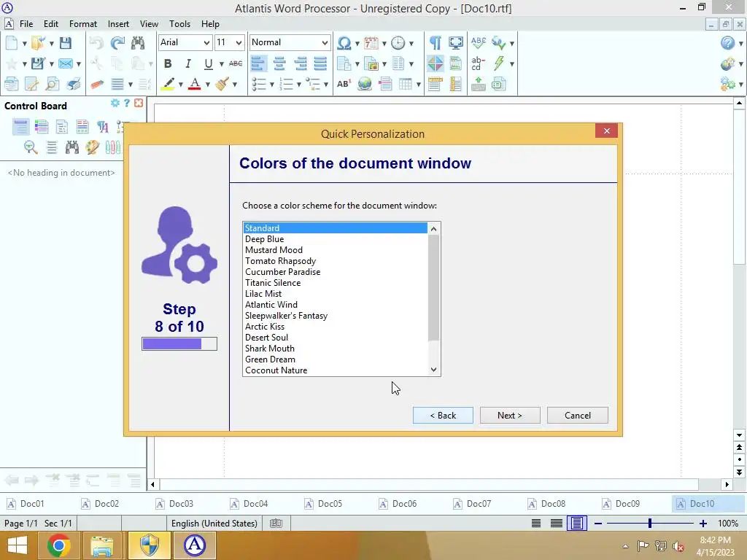Justify the text
Image resolution: width=747 pixels, height=560 pixels.
pyautogui.click(x=321, y=63)
